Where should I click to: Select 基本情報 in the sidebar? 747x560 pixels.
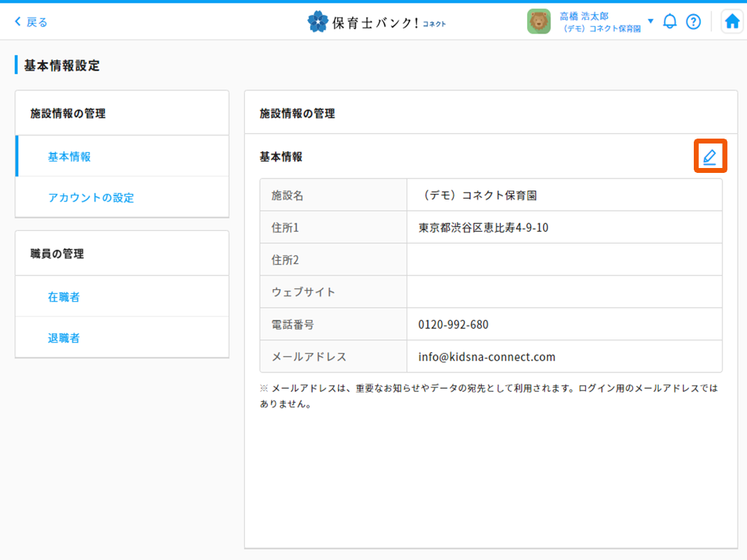[69, 157]
